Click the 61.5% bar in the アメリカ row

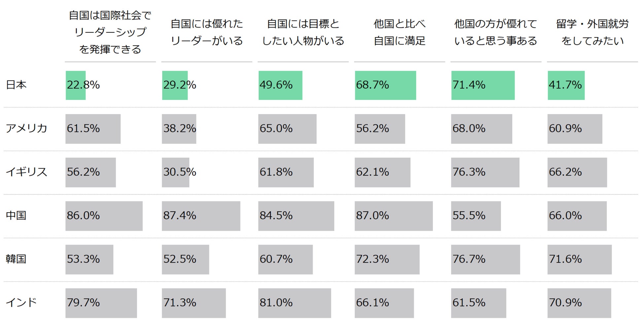coord(93,129)
